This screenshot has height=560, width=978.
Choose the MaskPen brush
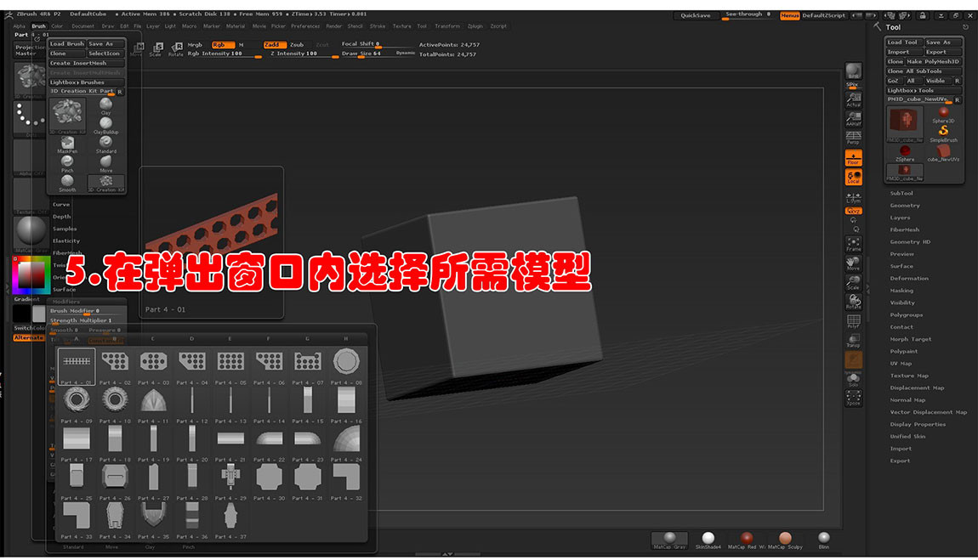(x=67, y=145)
